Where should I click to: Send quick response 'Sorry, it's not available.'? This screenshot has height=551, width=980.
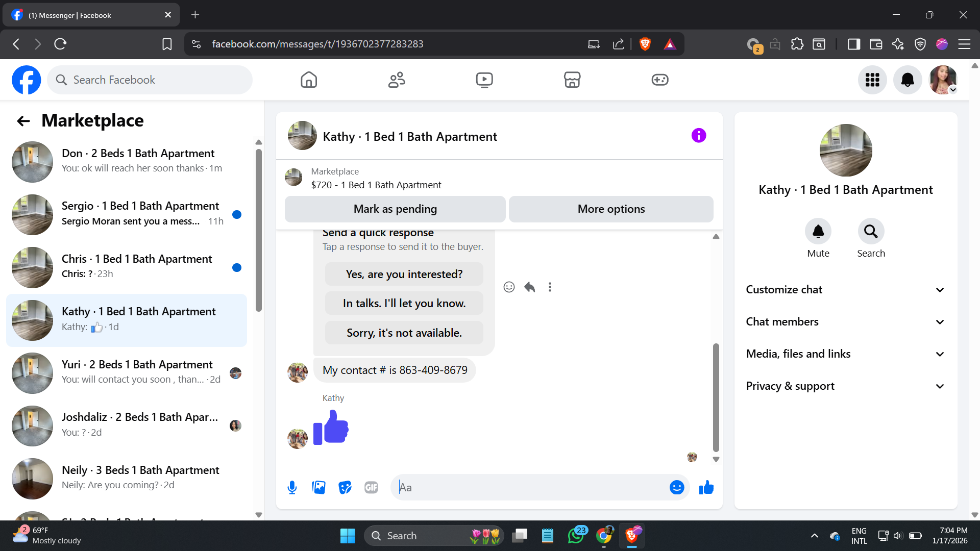[x=404, y=333]
